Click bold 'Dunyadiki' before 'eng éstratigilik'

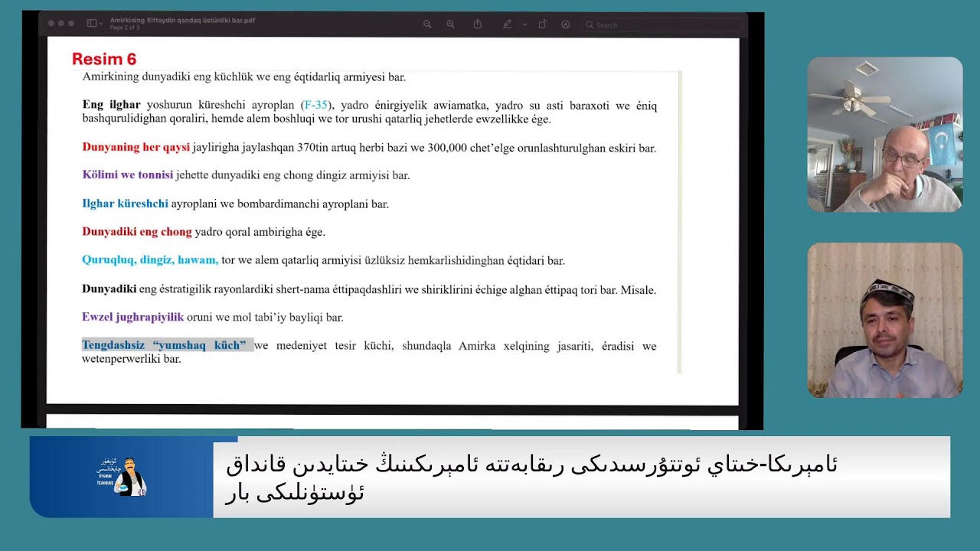coord(109,290)
